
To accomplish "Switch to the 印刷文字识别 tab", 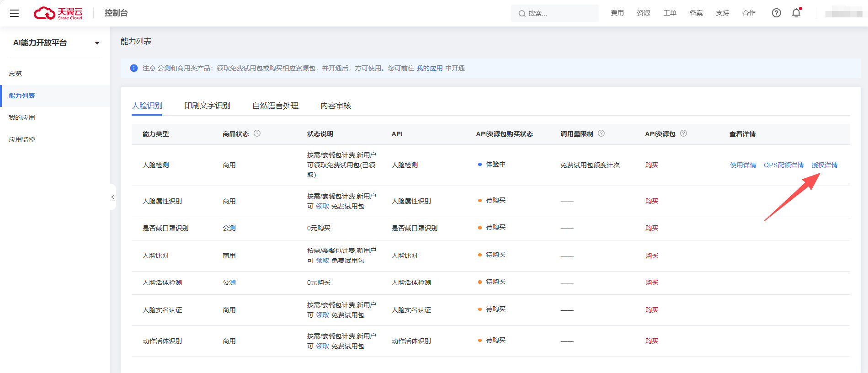I will (x=207, y=106).
